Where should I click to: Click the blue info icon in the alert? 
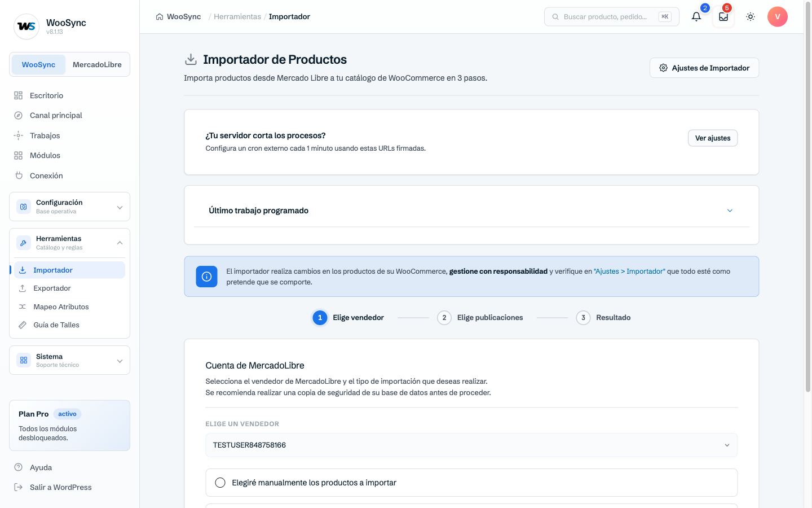206,277
